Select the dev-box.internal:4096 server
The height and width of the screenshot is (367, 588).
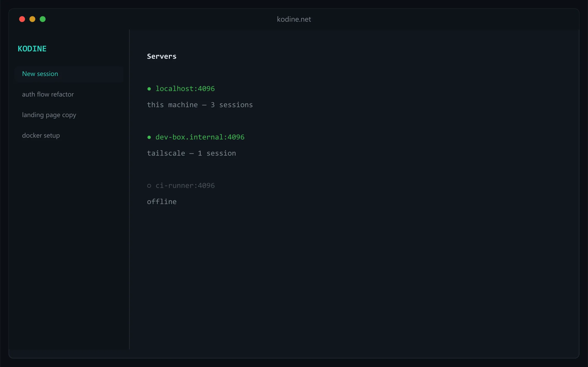pos(200,137)
